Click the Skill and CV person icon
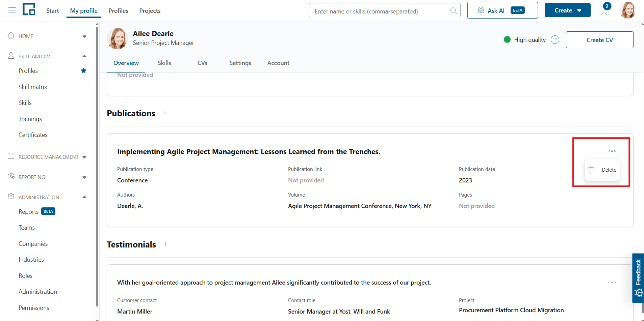The image size is (644, 321). click(x=11, y=56)
